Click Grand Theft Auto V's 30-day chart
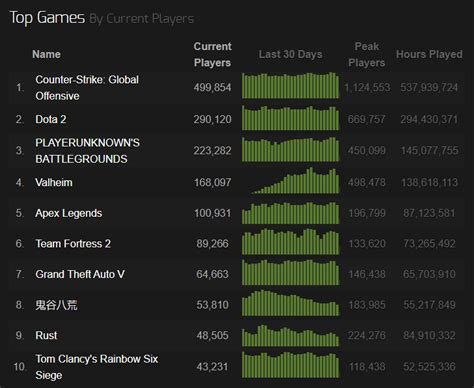 [290, 272]
